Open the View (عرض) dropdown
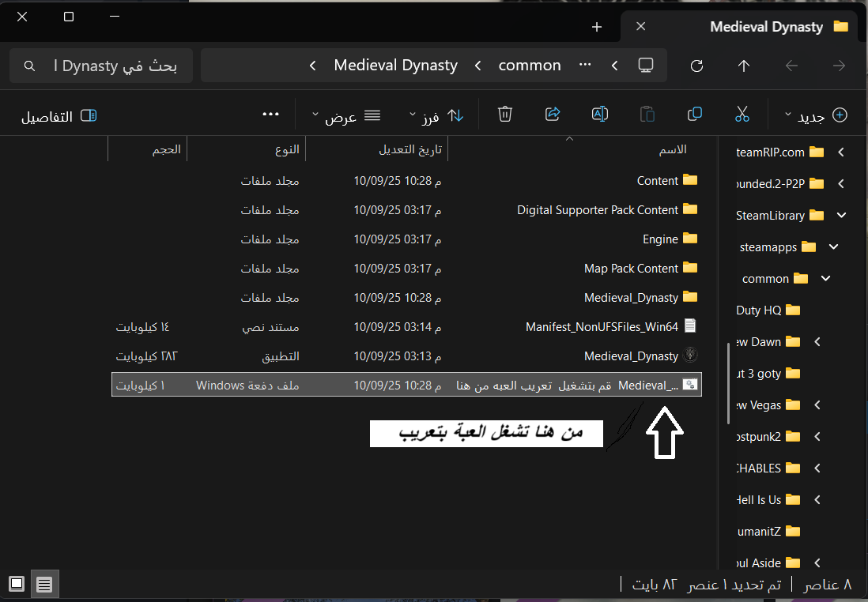 tap(346, 115)
